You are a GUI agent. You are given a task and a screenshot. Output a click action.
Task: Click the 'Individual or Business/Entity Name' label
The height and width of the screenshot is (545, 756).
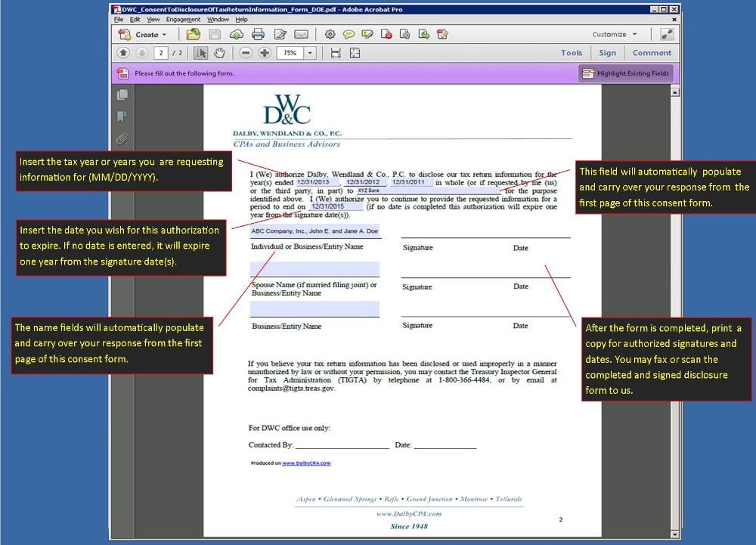(x=307, y=246)
